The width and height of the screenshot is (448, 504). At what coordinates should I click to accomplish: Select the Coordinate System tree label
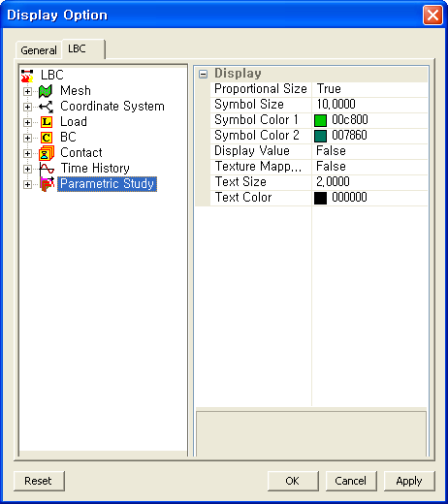112,107
